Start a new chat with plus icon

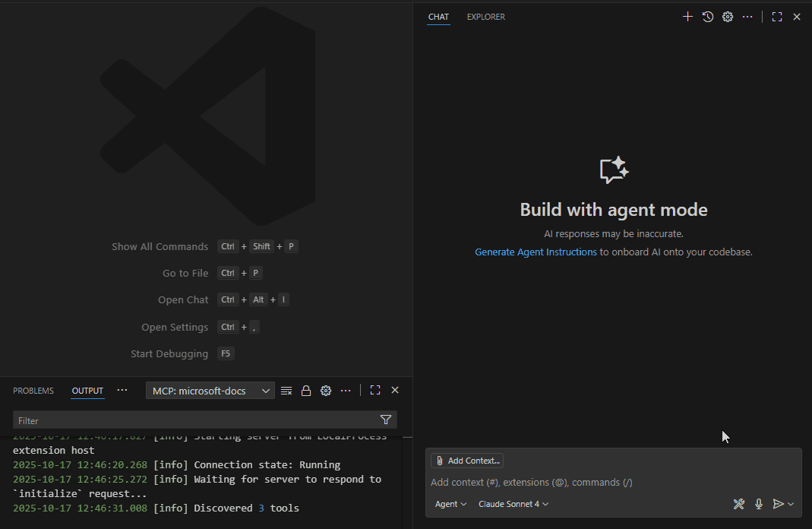pyautogui.click(x=687, y=17)
